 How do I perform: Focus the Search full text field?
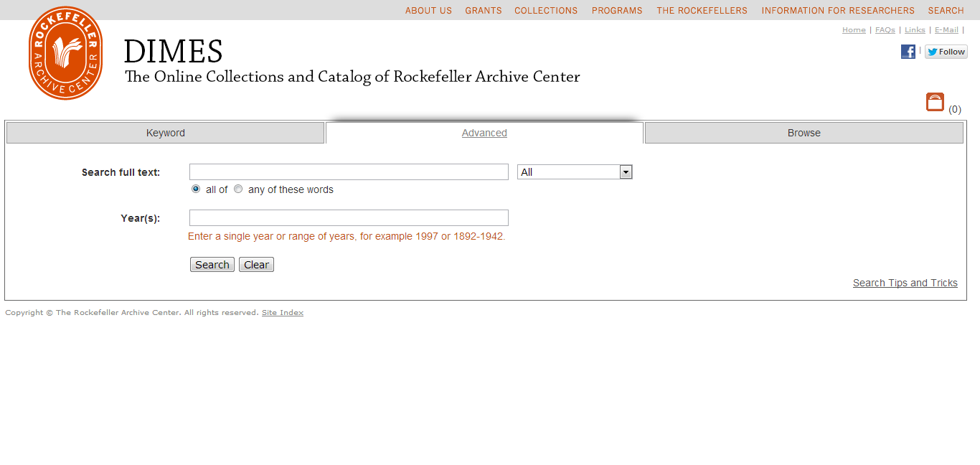point(349,172)
